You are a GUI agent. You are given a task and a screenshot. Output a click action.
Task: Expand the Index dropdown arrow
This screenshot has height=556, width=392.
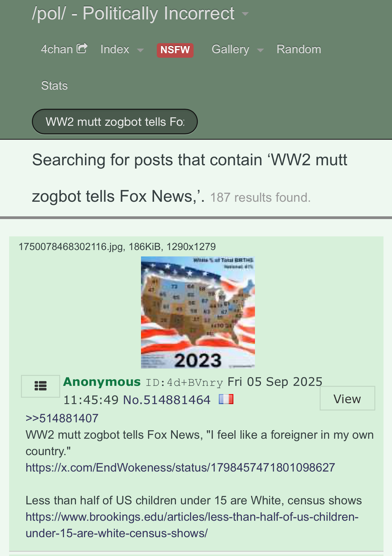pos(140,50)
